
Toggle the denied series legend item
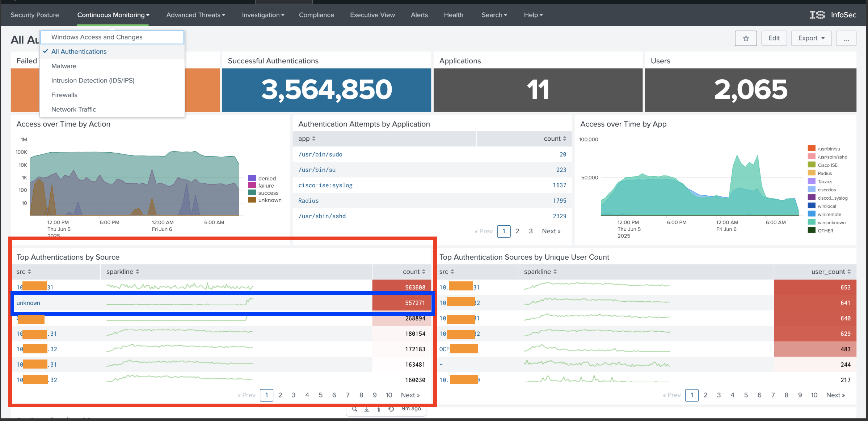[267, 178]
